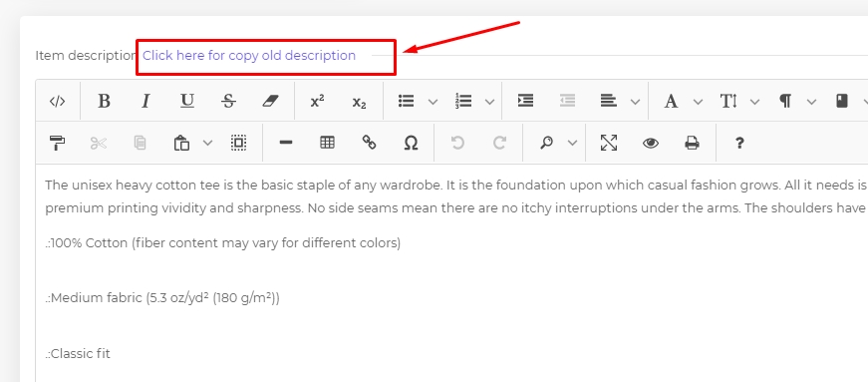This screenshot has width=868, height=382.
Task: Insert a table
Action: click(327, 143)
